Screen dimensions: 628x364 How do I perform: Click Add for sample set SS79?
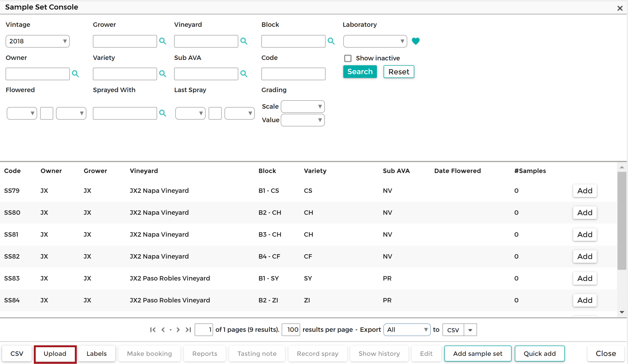pos(585,191)
